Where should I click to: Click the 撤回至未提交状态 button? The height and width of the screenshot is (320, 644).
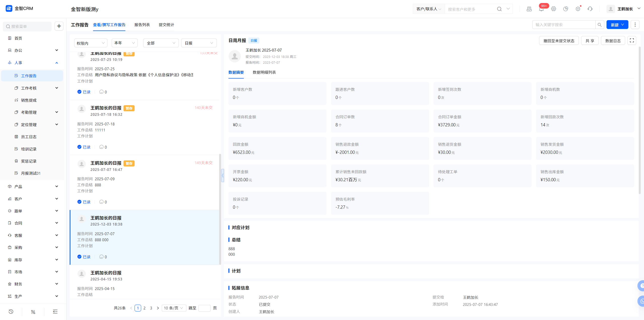coord(559,41)
